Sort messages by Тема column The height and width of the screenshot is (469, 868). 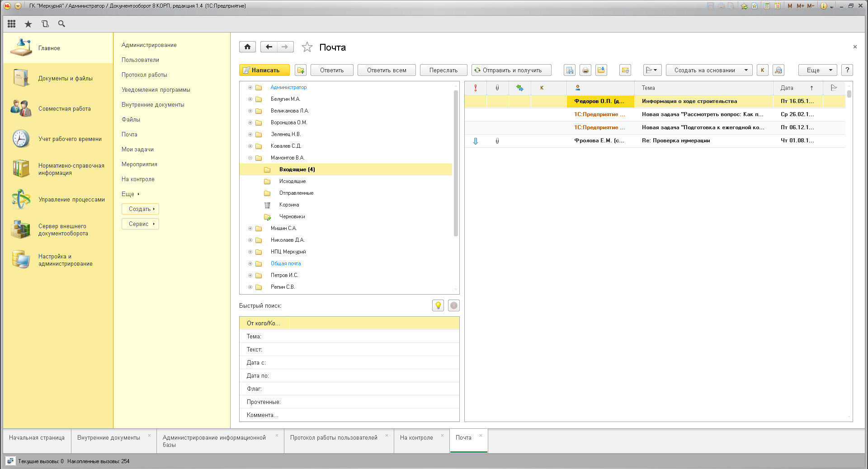point(704,88)
